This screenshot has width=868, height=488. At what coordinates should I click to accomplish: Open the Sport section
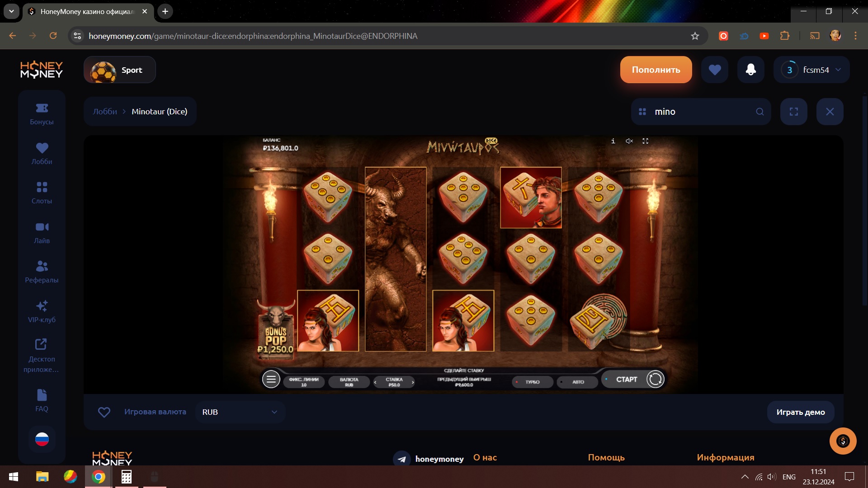(x=120, y=70)
